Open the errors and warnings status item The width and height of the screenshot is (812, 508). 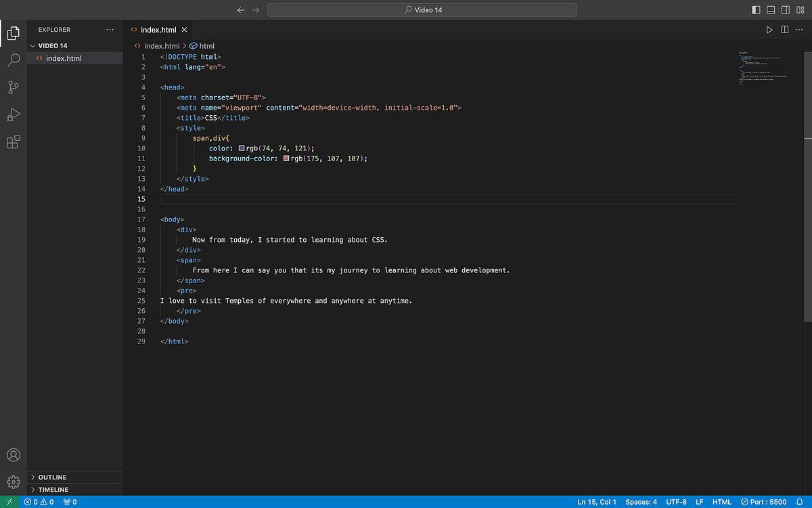tap(39, 502)
